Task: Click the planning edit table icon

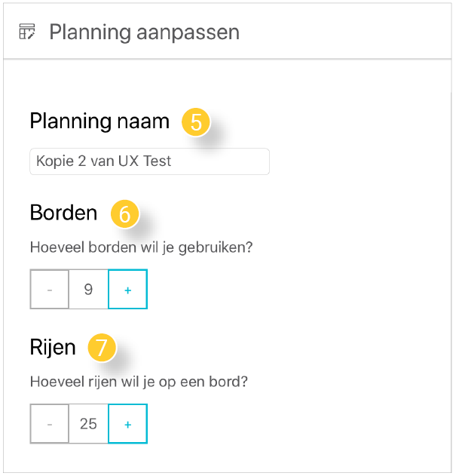Action: coord(27,32)
